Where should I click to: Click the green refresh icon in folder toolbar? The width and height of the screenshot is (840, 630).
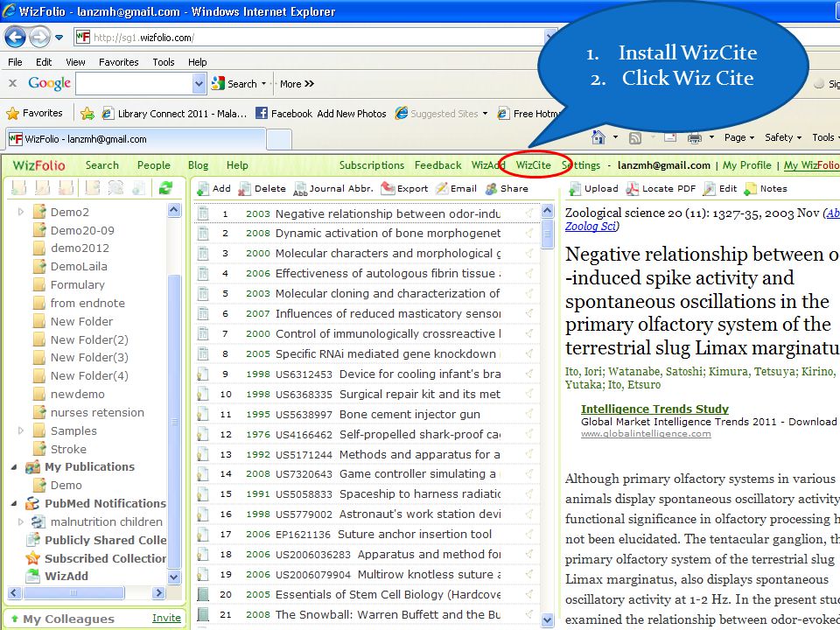(x=165, y=188)
